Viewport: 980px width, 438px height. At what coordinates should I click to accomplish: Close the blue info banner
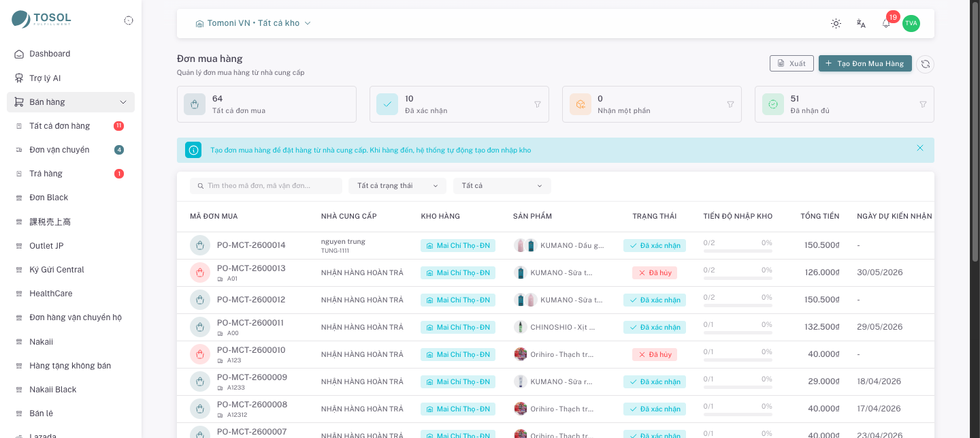pyautogui.click(x=920, y=148)
